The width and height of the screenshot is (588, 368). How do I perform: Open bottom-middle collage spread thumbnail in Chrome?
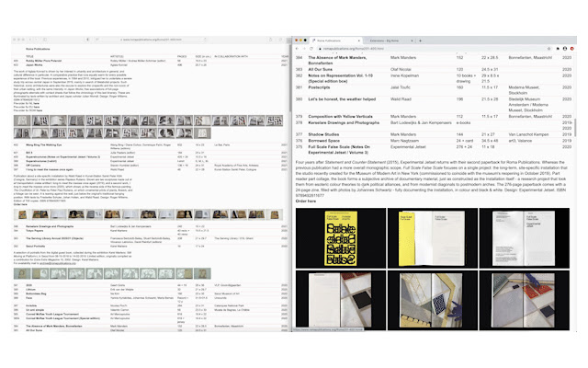[433, 300]
